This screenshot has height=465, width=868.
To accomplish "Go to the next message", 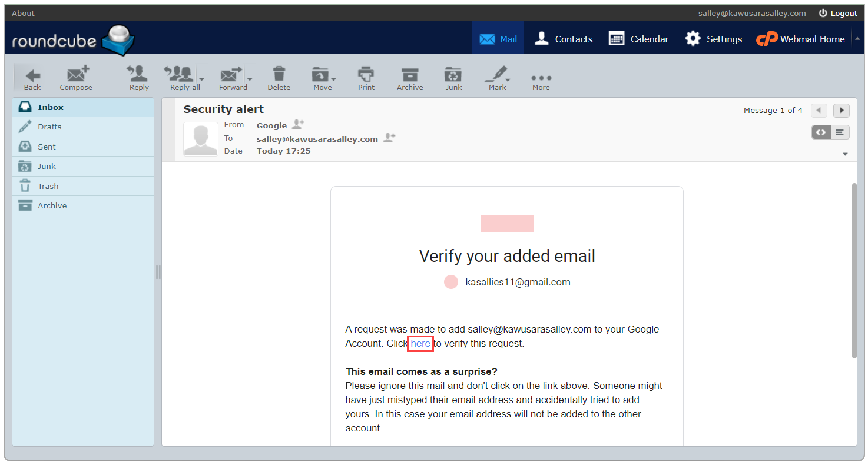I will click(841, 110).
